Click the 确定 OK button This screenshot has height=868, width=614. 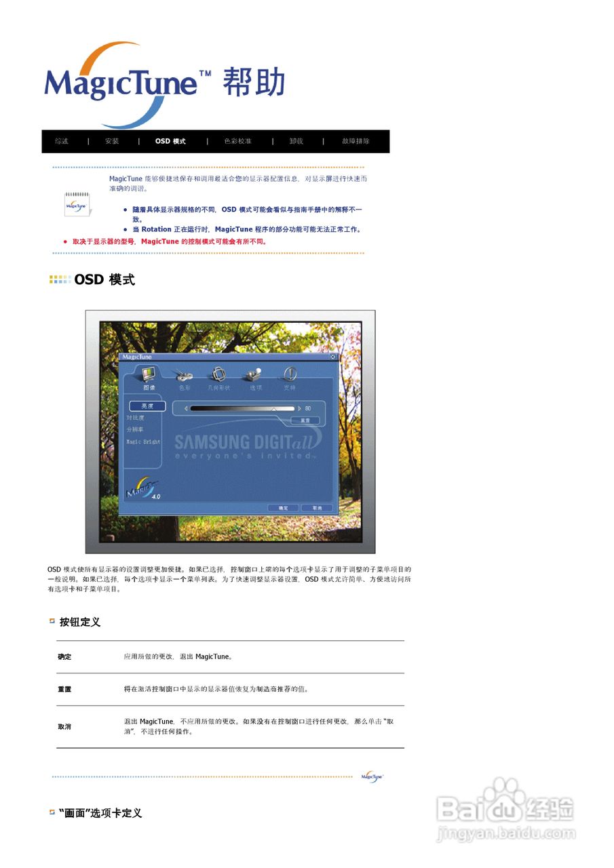(284, 507)
